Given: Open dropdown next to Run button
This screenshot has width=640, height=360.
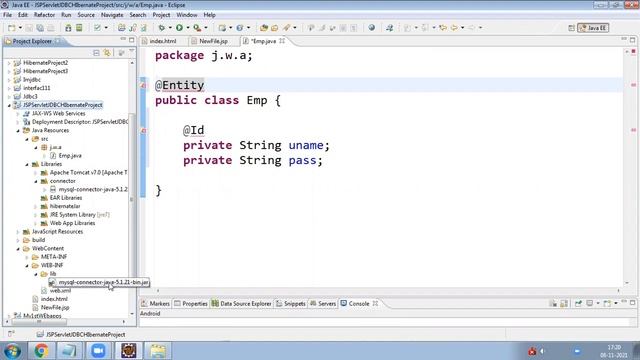Looking at the screenshot, I should (x=188, y=28).
